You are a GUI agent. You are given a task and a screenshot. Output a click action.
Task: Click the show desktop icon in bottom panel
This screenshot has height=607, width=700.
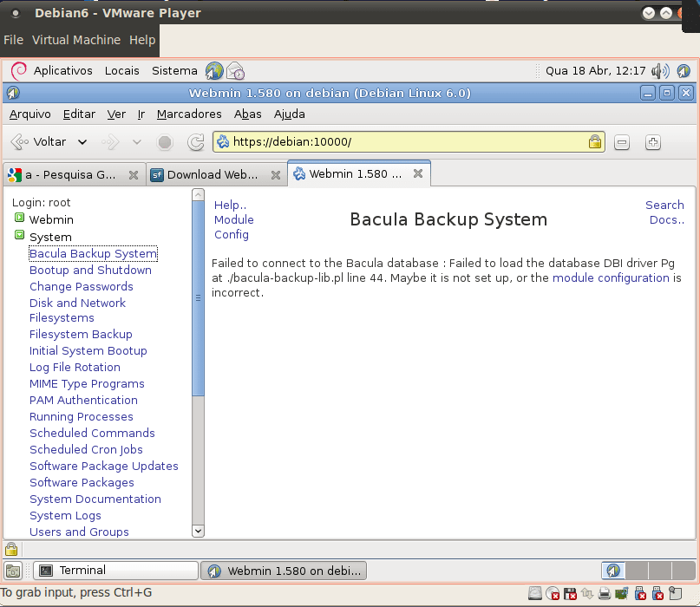pos(12,571)
